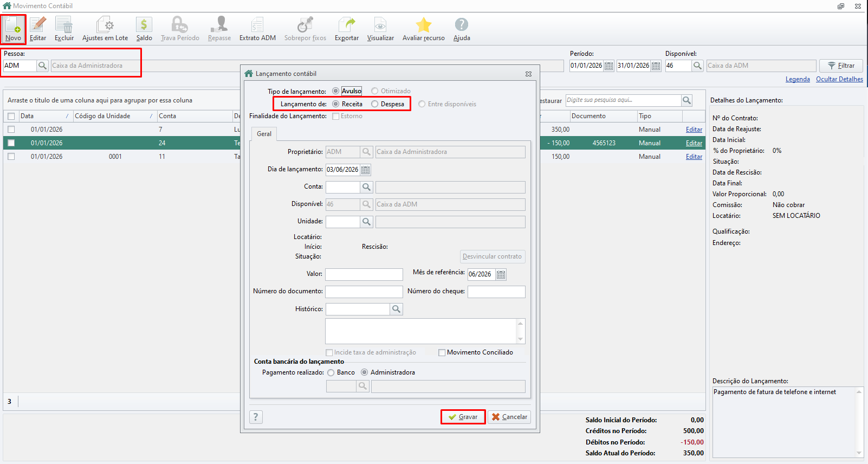
Task: Open the Ajuda help icon
Action: click(x=462, y=25)
